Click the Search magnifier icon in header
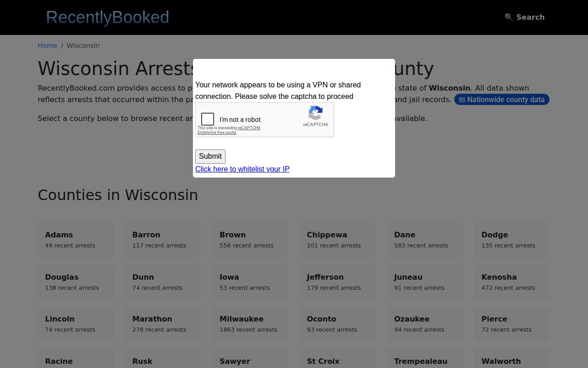 tap(509, 17)
